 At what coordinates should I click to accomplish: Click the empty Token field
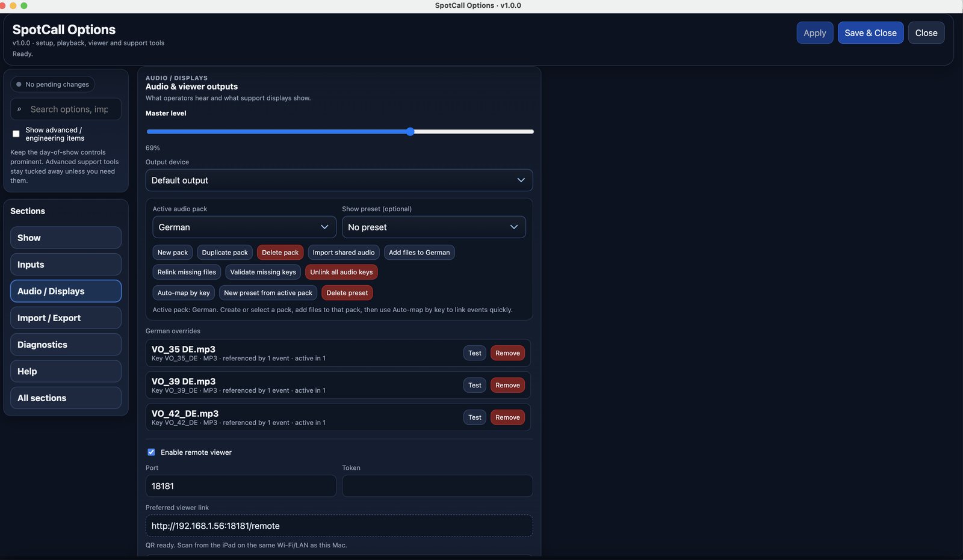coord(438,486)
